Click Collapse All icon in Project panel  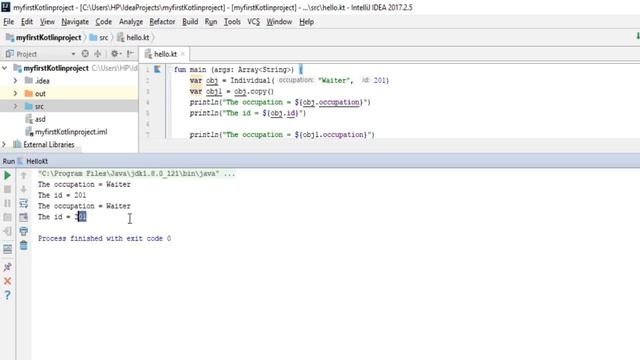pyautogui.click(x=98, y=53)
